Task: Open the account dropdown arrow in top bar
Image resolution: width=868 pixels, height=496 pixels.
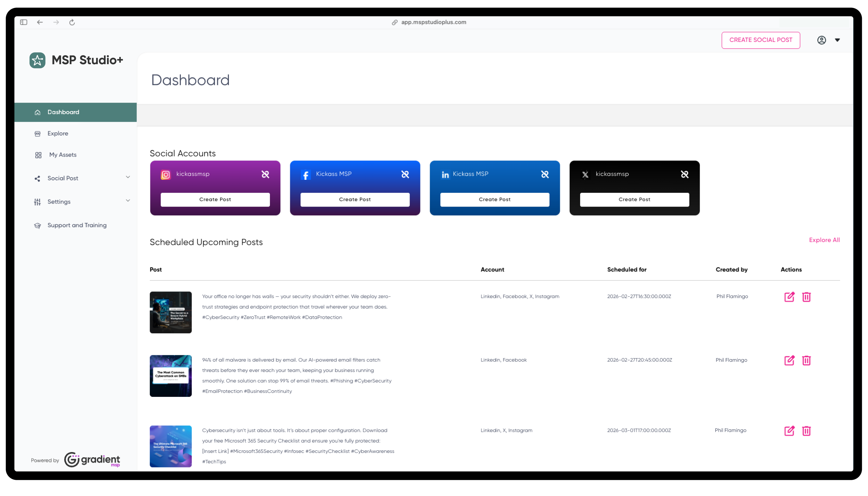Action: [838, 40]
